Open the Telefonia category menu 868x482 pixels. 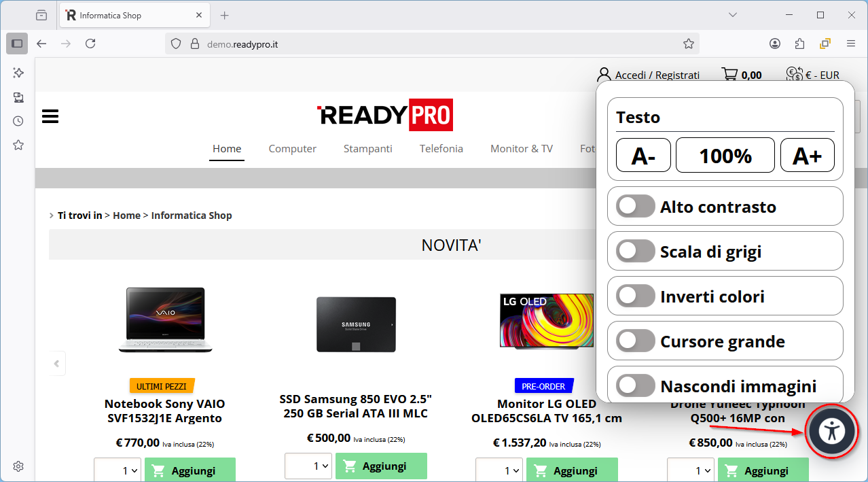point(441,149)
